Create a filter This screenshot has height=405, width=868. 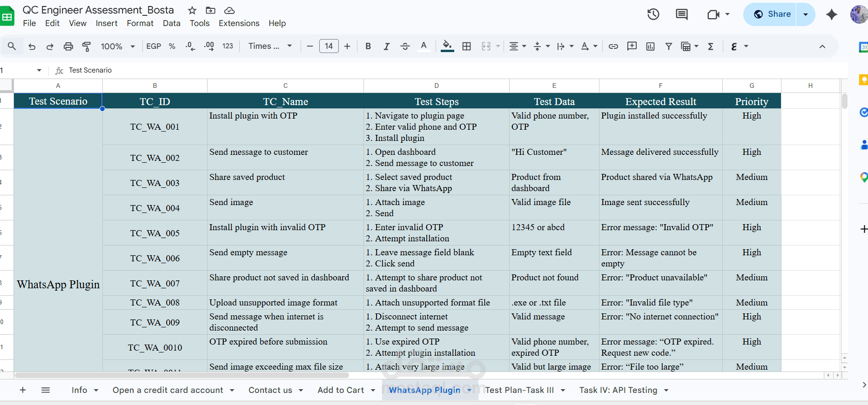pos(669,46)
